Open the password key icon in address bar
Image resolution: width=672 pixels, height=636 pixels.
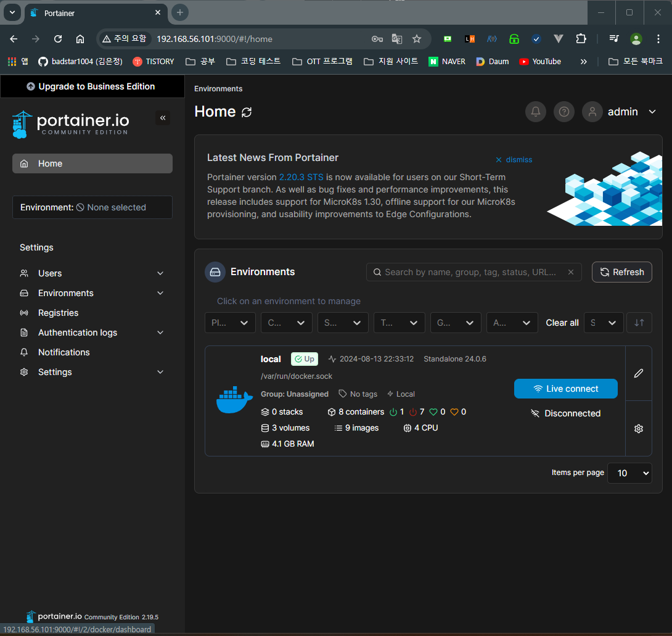(377, 39)
